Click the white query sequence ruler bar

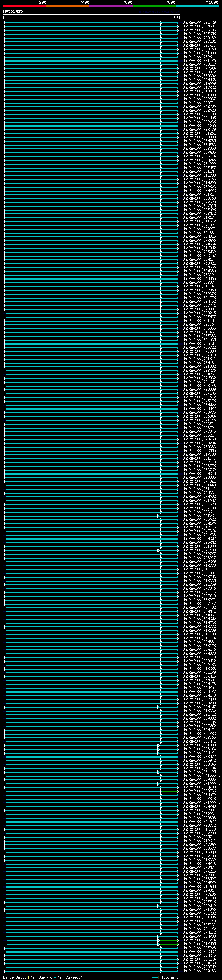[92, 14]
